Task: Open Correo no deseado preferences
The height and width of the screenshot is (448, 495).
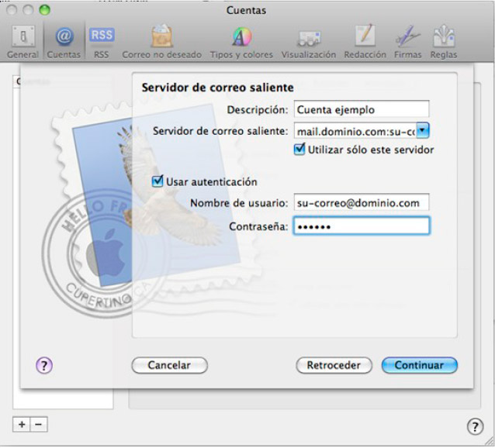Action: click(161, 42)
